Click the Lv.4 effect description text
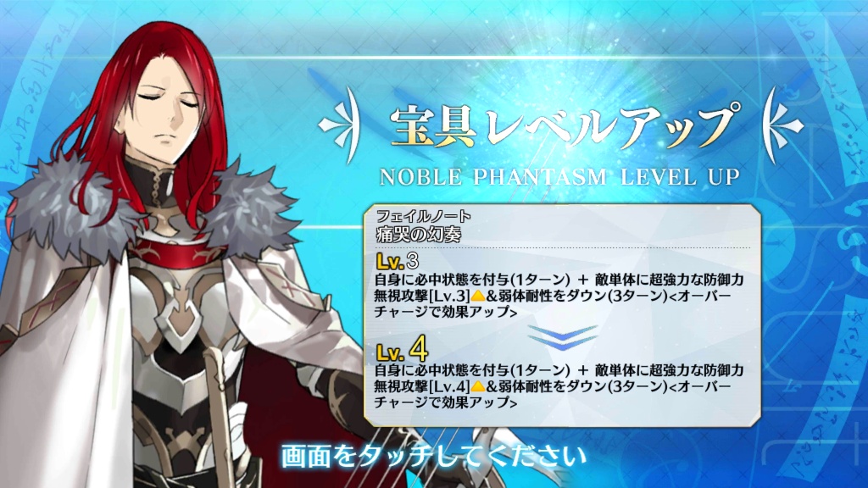The image size is (868, 488). click(559, 385)
